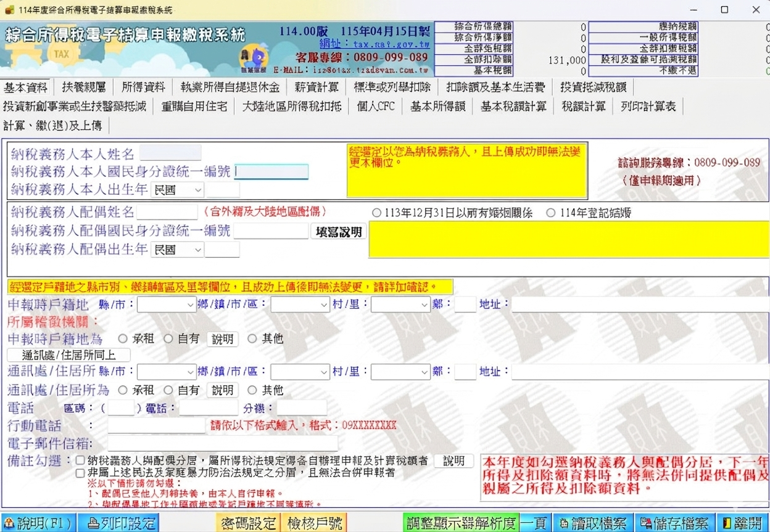
Task: Open 標準或列舉扣除 tab
Action: 392,87
